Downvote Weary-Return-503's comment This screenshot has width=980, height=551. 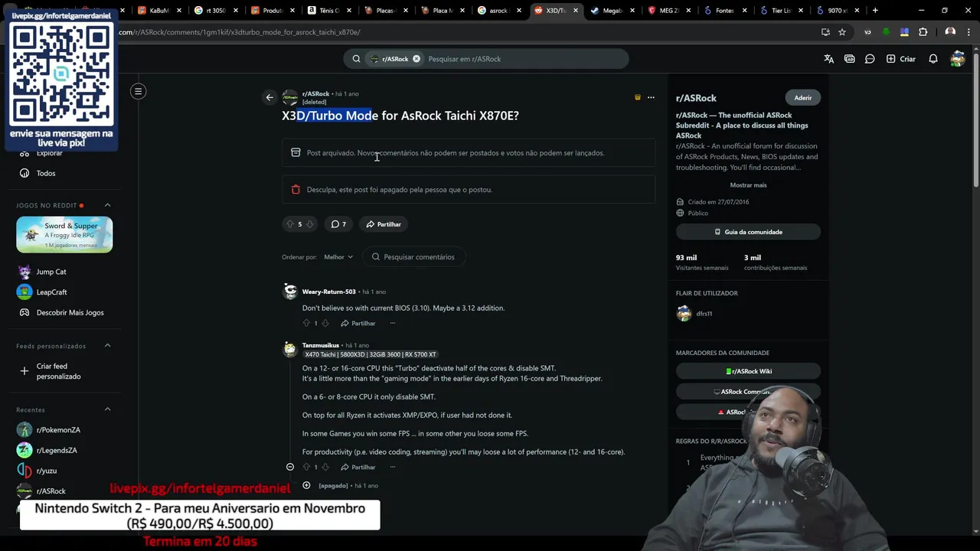pos(325,323)
